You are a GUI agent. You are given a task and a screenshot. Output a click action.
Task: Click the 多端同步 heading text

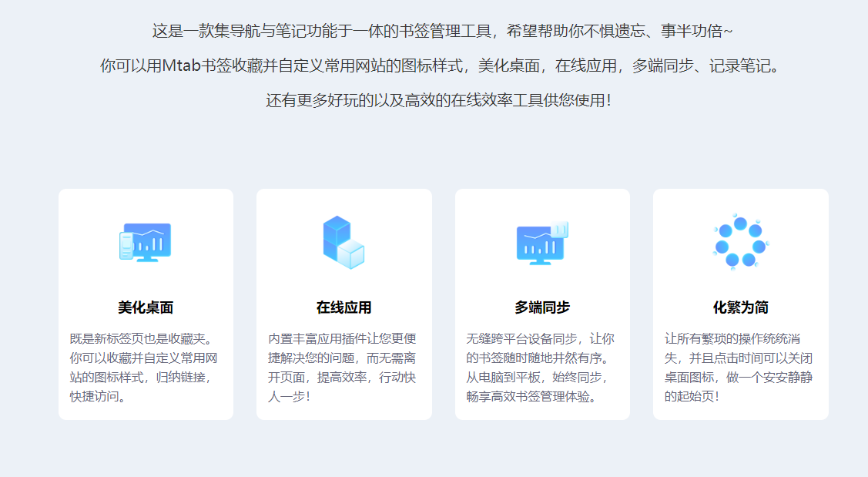coord(544,307)
